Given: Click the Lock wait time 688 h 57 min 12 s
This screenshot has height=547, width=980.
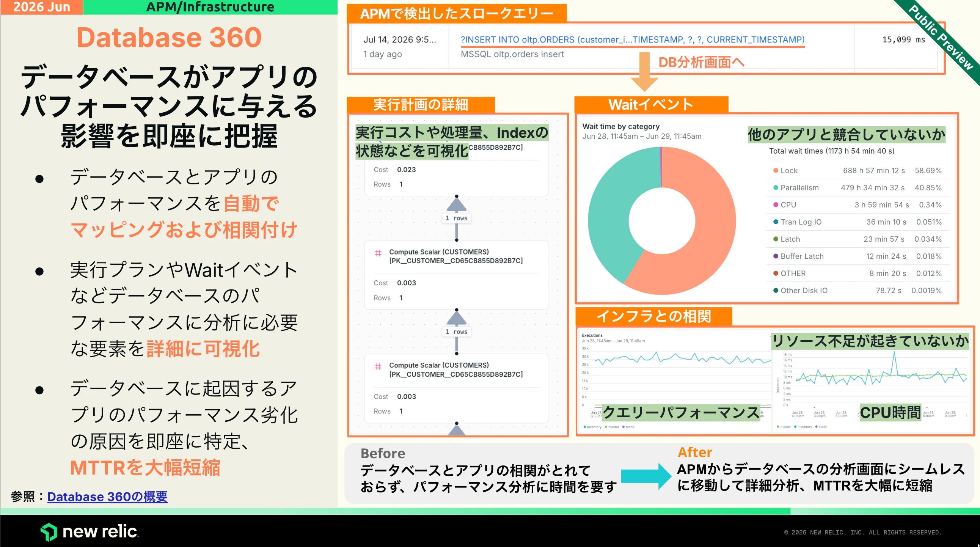Looking at the screenshot, I should 873,170.
